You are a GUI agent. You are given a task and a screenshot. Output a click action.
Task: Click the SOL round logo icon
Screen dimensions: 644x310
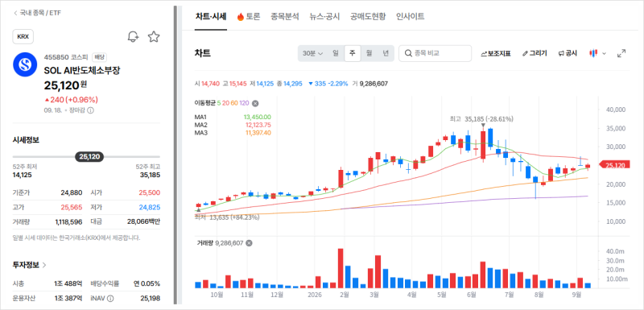(x=25, y=64)
